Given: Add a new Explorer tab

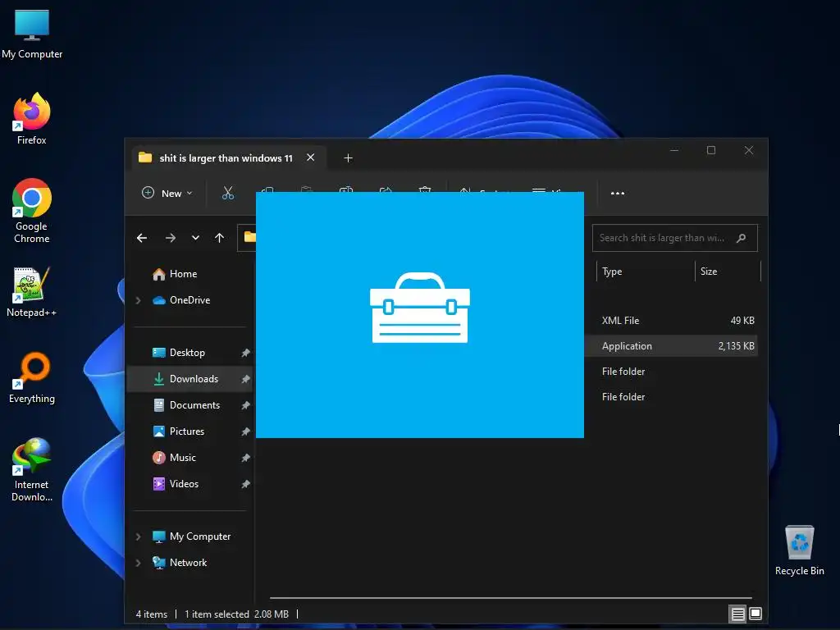Looking at the screenshot, I should [x=348, y=158].
